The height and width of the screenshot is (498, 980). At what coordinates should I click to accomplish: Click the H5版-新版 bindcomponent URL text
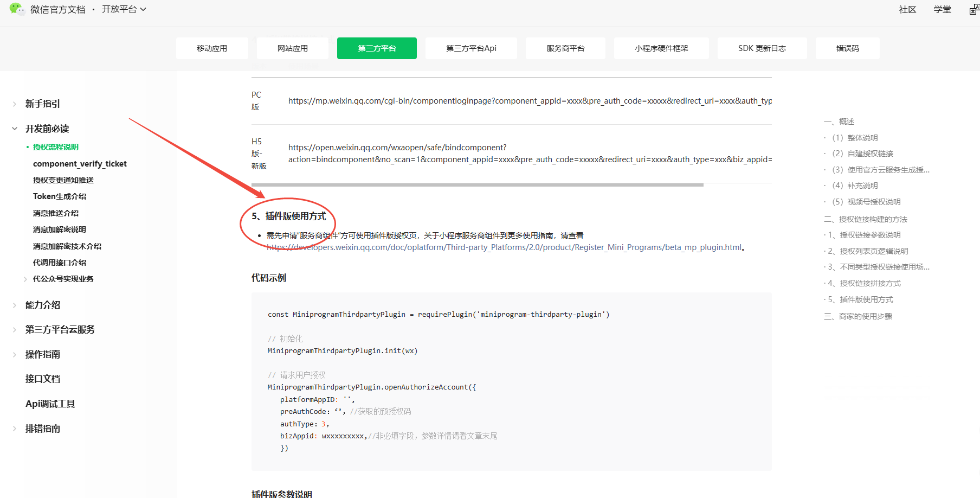click(x=530, y=154)
